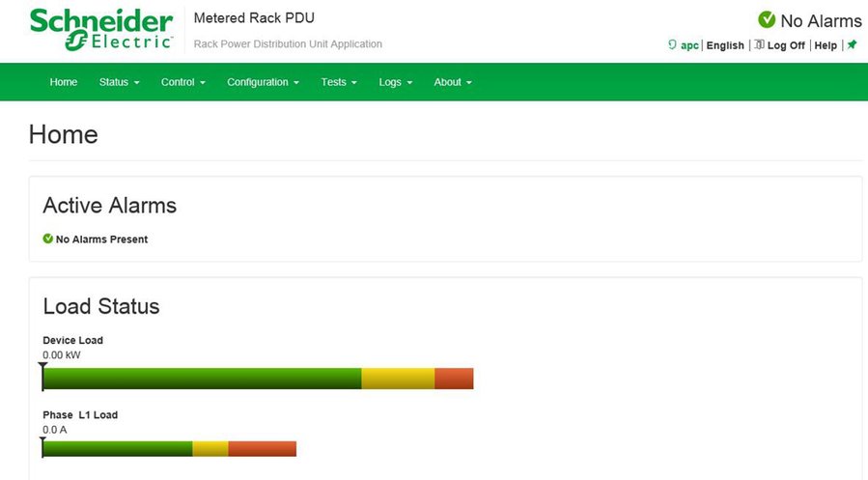Go to the Home nav item
Screen dimensions: 868x480
pos(64,82)
